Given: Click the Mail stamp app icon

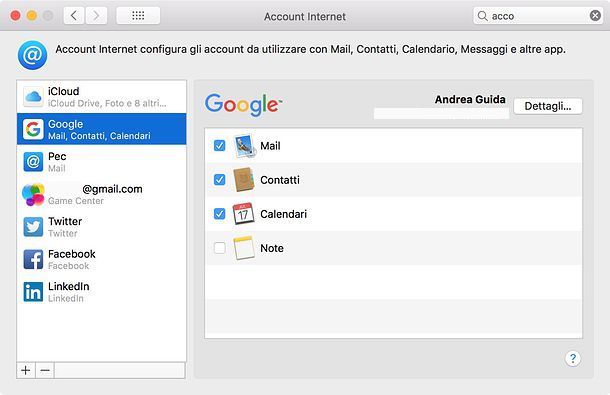Looking at the screenshot, I should point(244,146).
